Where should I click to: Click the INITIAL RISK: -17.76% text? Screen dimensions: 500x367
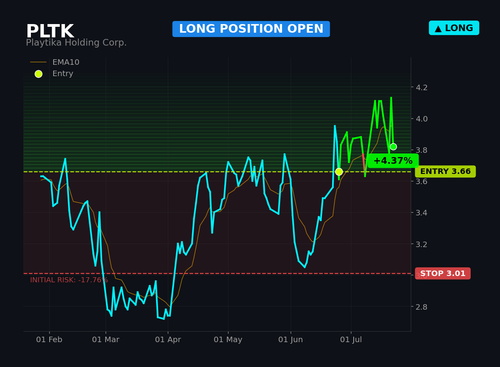click(x=69, y=280)
